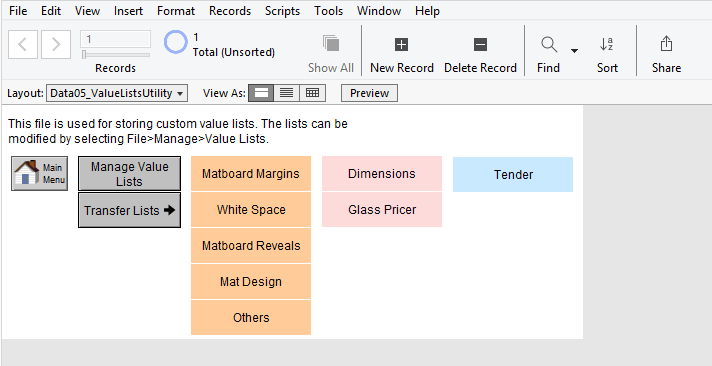The height and width of the screenshot is (366, 712).
Task: Switch to Table view
Action: click(312, 93)
